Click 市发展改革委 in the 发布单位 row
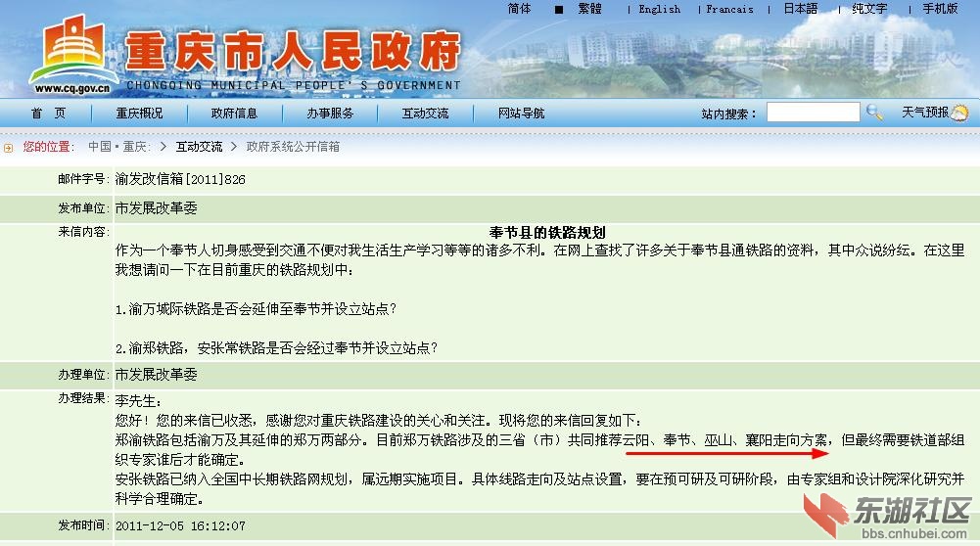Image resolution: width=980 pixels, height=546 pixels. pos(157,208)
